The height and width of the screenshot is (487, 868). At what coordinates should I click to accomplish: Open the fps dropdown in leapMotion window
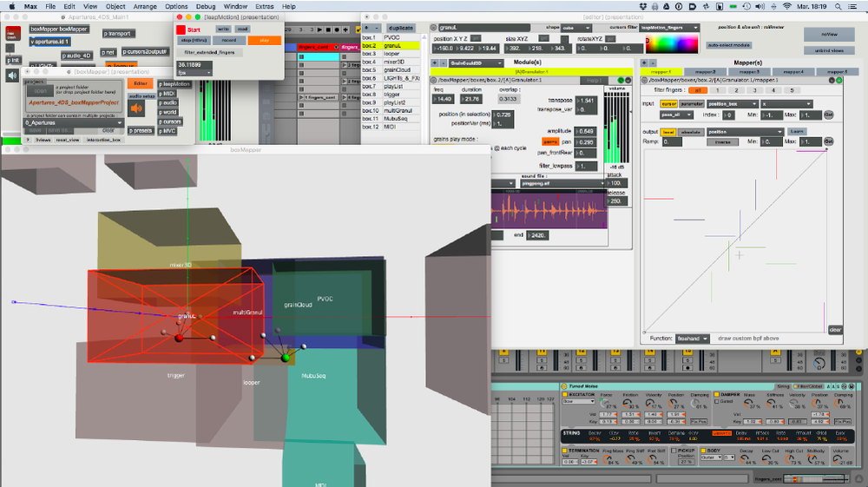click(194, 73)
